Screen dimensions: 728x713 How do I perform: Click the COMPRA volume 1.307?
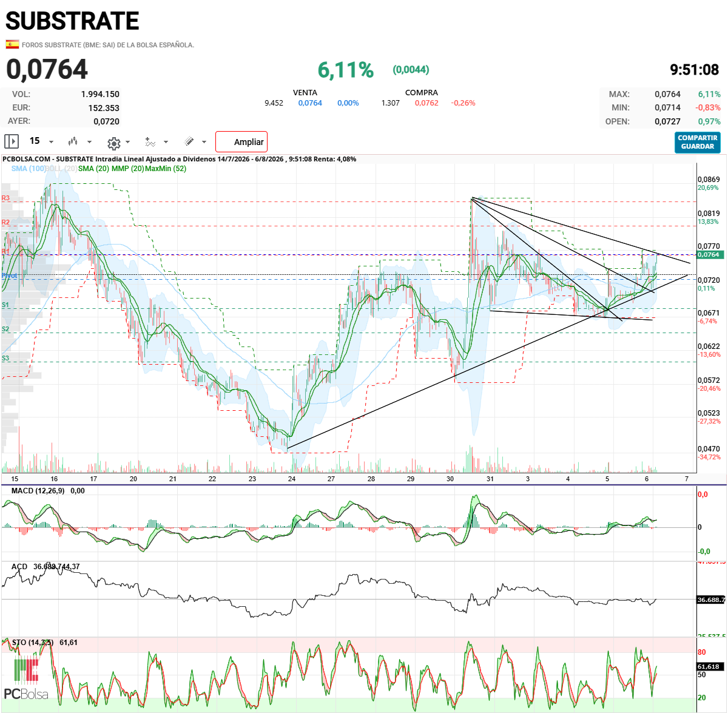click(390, 103)
